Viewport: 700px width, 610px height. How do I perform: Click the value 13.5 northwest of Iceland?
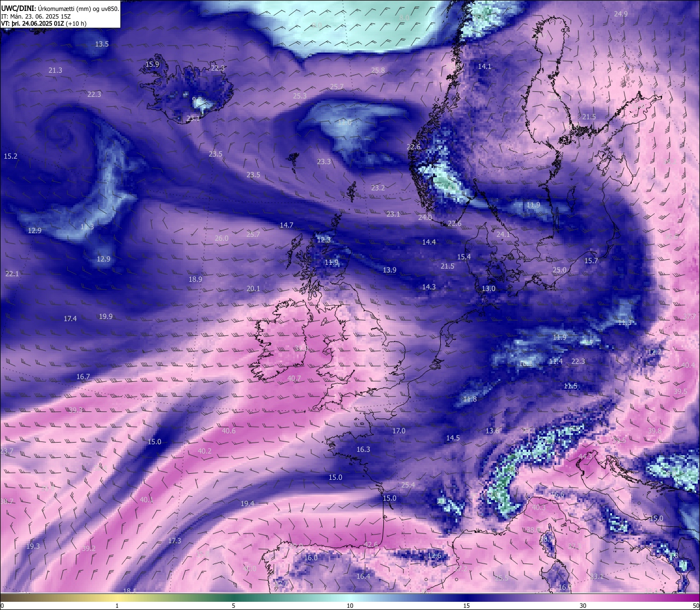(x=102, y=44)
